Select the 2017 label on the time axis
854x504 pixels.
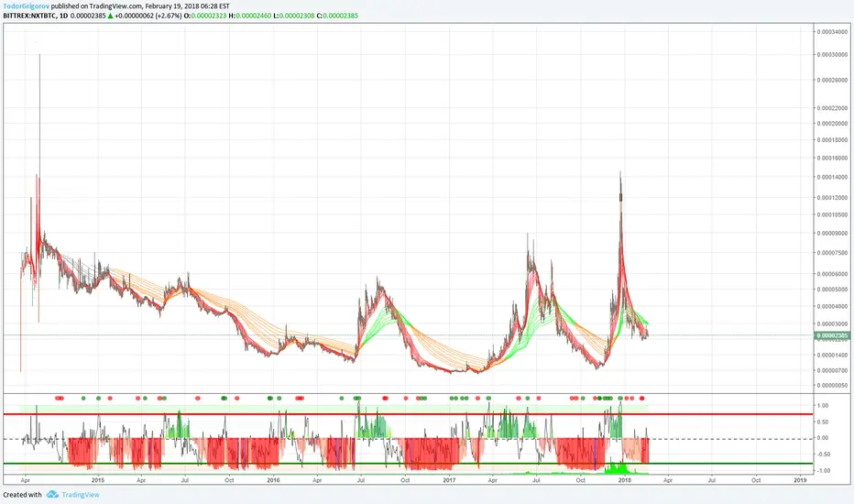449,480
